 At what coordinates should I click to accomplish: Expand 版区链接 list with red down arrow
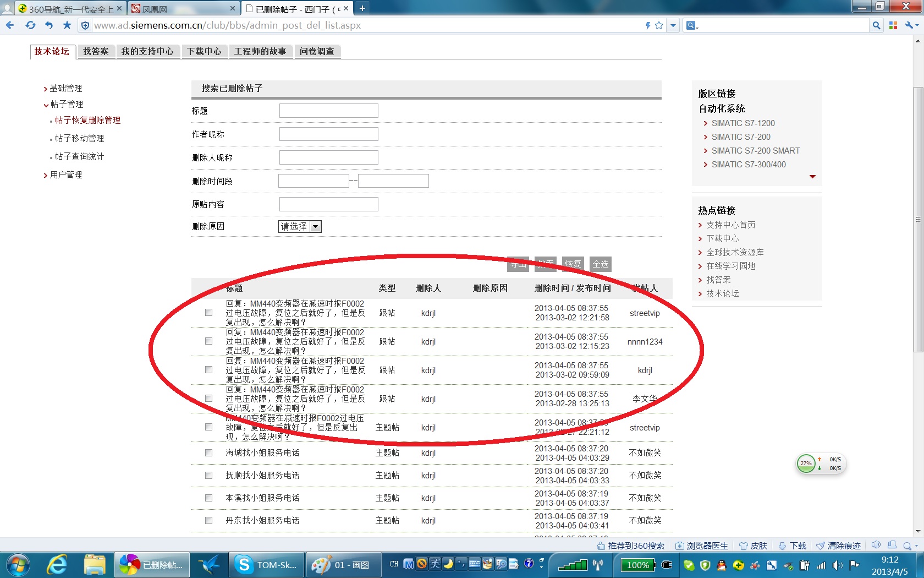click(x=812, y=177)
